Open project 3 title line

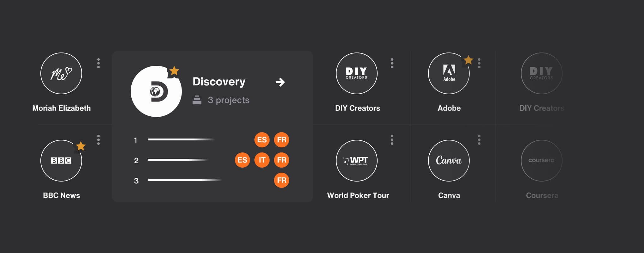tap(185, 180)
